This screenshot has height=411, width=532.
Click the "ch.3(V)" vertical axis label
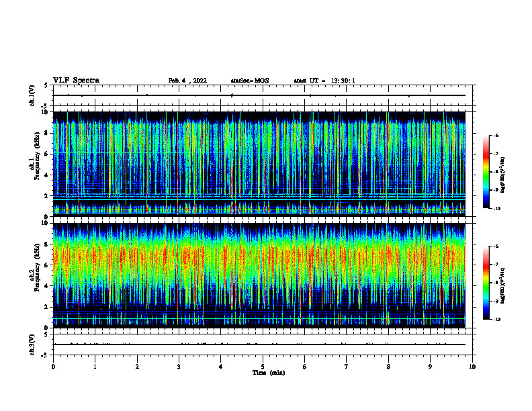[x=32, y=345]
